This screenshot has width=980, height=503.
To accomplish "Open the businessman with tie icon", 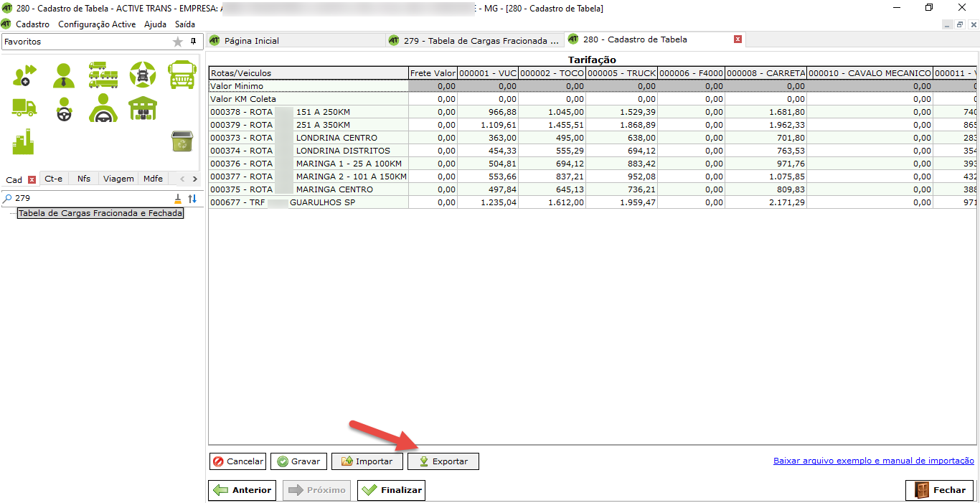I will [x=63, y=75].
